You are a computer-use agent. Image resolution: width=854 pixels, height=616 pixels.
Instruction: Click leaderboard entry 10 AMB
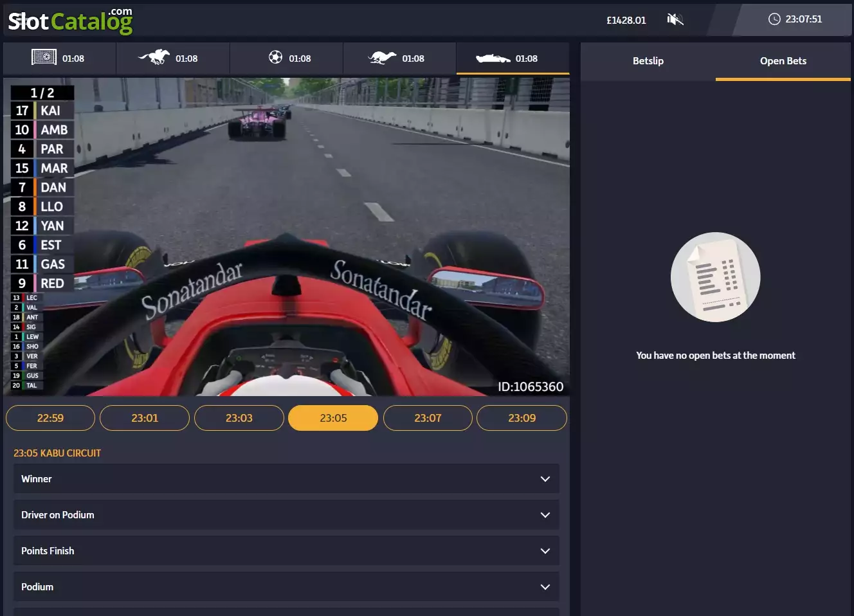(42, 130)
